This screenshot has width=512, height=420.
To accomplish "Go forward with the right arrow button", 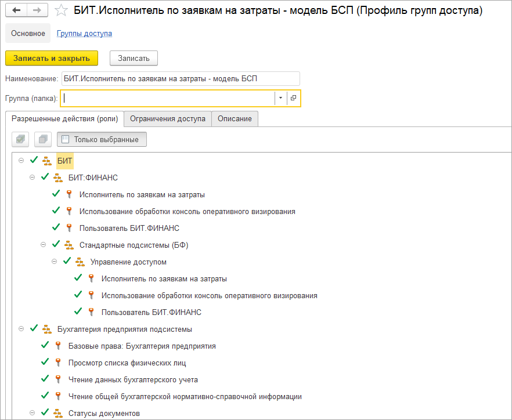I will [x=37, y=10].
